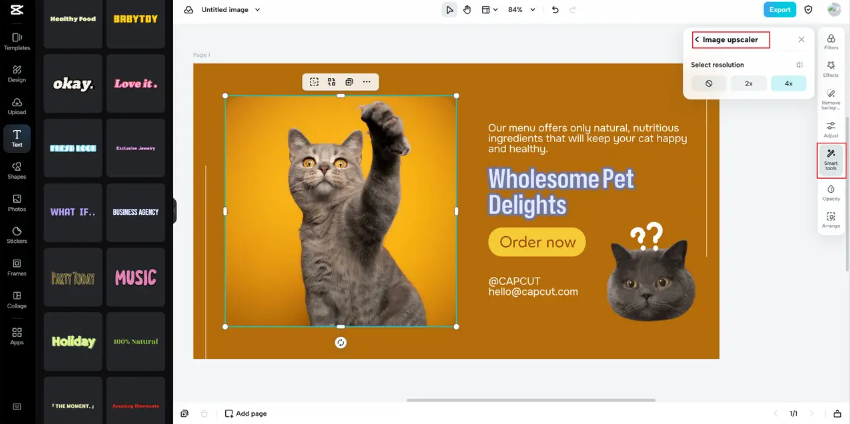Open the Effects tool
This screenshot has width=850, height=424.
(831, 69)
